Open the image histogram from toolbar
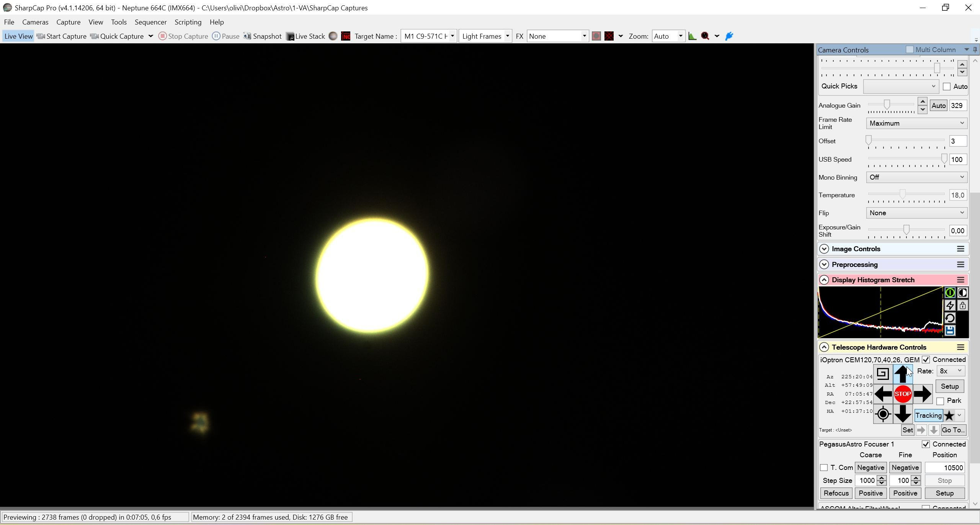Viewport: 980px width, 525px height. coord(692,36)
